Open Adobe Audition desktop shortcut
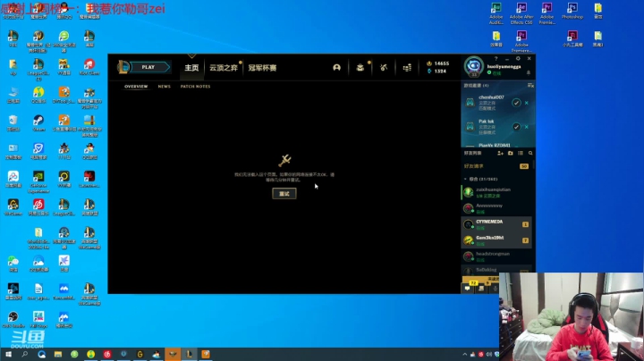 [x=496, y=13]
